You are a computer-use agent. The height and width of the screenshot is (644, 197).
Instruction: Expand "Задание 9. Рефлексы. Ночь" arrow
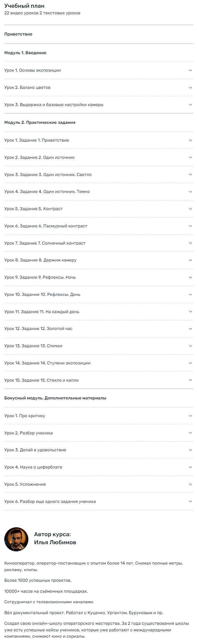(x=190, y=277)
